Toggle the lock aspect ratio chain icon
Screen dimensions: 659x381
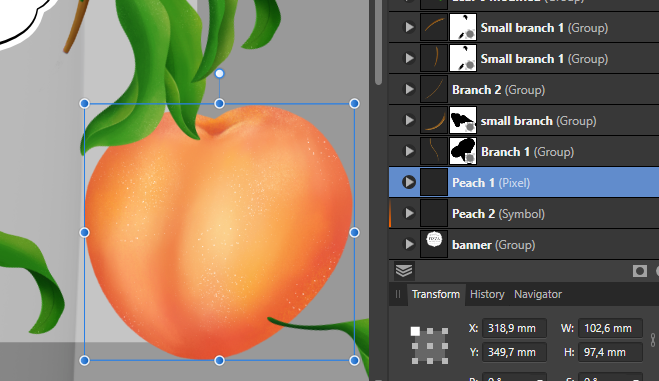(653, 340)
